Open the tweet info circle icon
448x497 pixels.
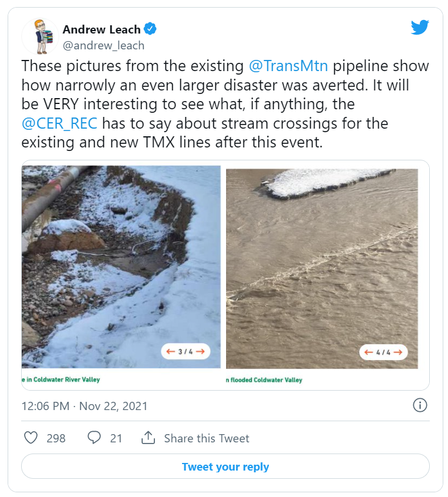click(x=420, y=405)
